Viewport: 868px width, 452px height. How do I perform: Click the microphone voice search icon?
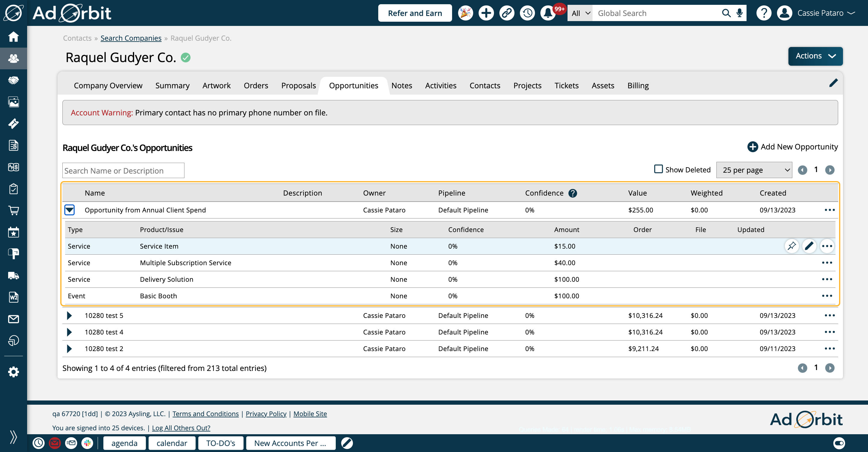[x=739, y=13]
